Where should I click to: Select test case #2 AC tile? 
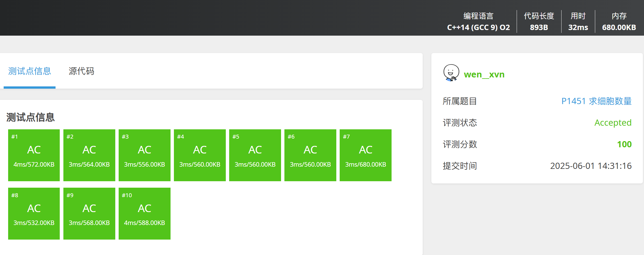pyautogui.click(x=89, y=155)
